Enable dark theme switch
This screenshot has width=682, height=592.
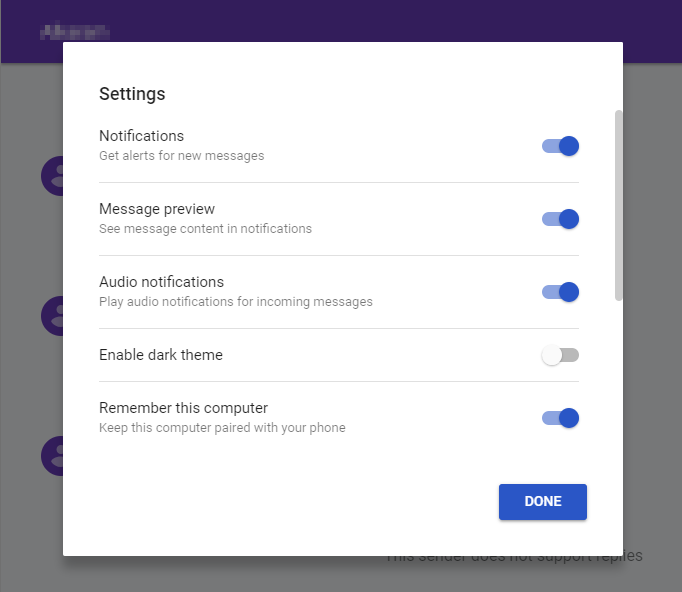click(560, 355)
